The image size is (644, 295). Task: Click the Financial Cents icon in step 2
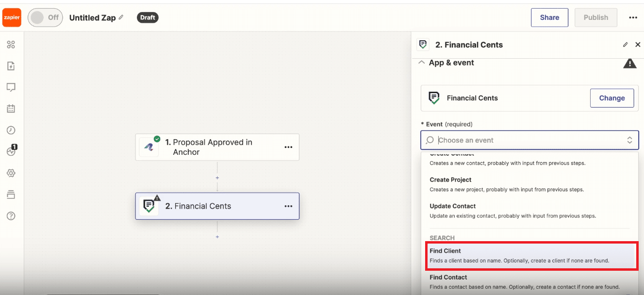[149, 206]
